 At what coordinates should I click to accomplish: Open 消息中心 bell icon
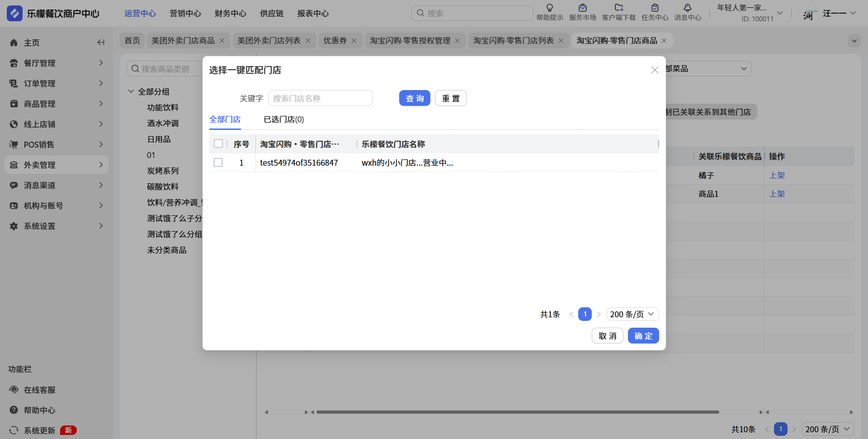687,8
